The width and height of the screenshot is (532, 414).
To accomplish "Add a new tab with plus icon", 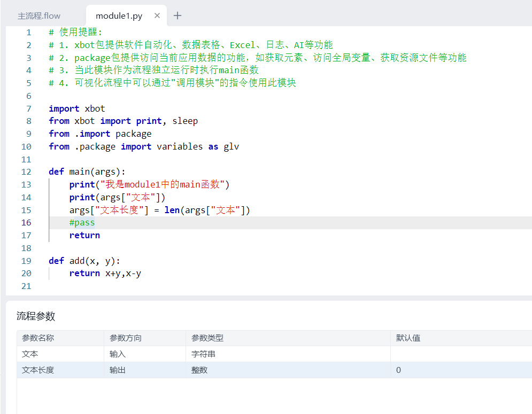I will (x=178, y=15).
